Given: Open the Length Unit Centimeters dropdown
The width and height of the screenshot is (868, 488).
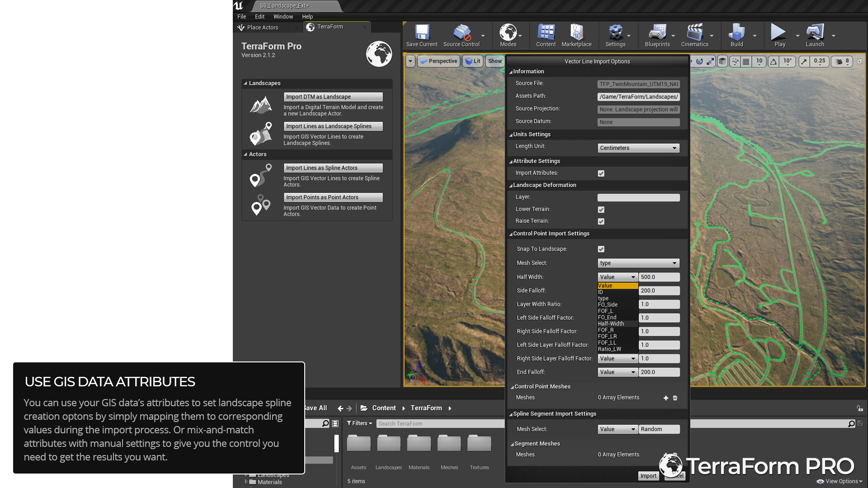Looking at the screenshot, I should pyautogui.click(x=638, y=148).
